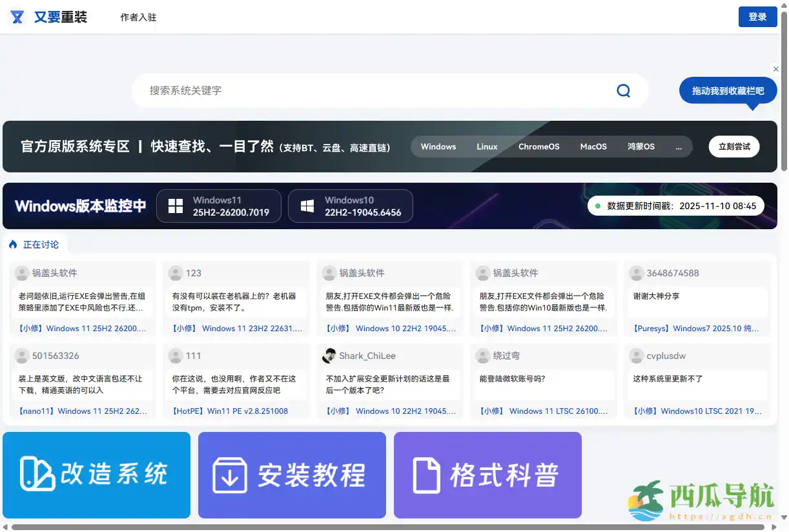The height and width of the screenshot is (532, 789).
Task: Switch to the 鸿蒙OS category tab
Action: 640,147
